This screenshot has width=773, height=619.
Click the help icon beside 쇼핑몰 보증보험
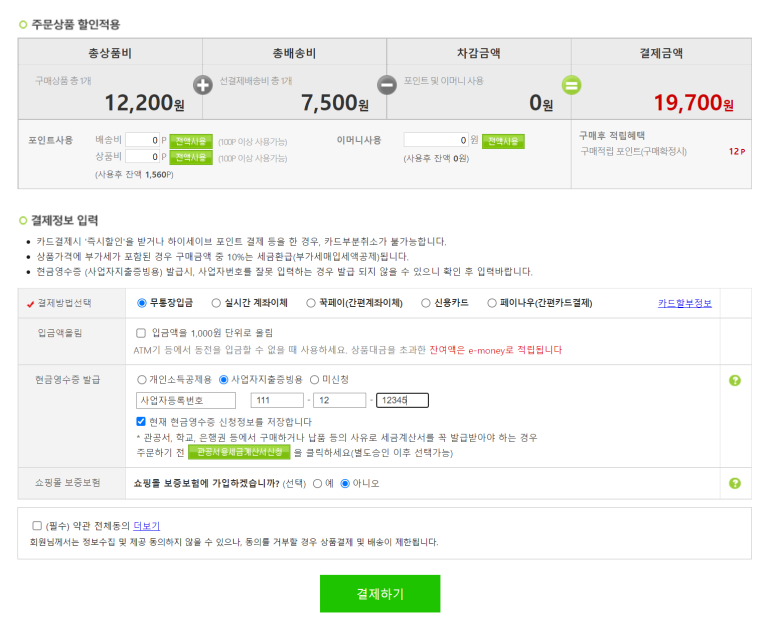click(x=735, y=483)
